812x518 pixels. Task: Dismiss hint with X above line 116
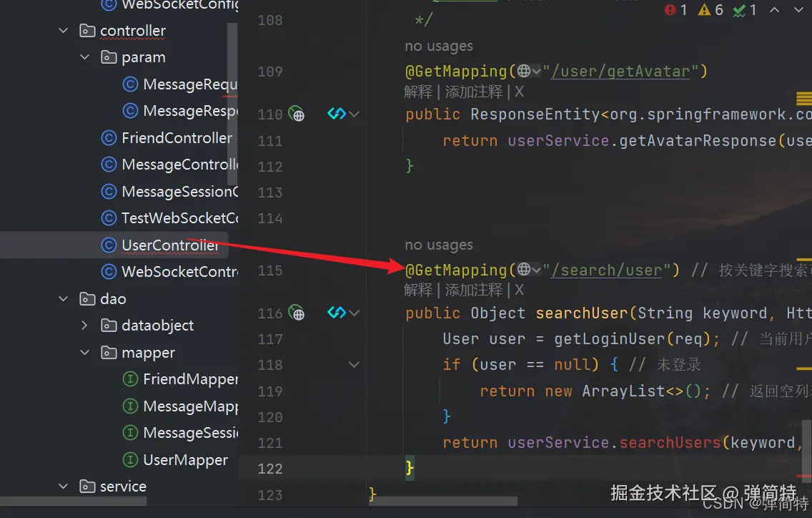tap(520, 290)
